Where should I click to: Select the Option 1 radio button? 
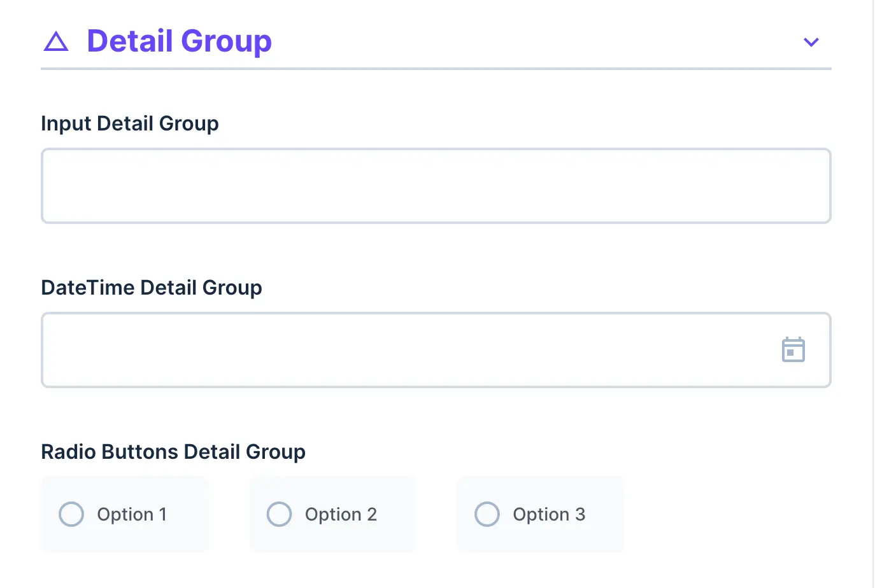(x=71, y=514)
